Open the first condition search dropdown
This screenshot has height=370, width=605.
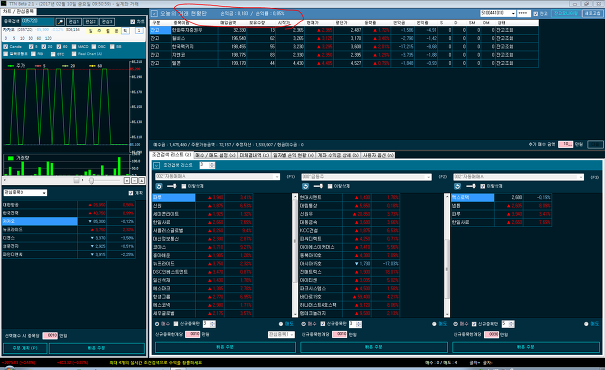click(x=217, y=177)
